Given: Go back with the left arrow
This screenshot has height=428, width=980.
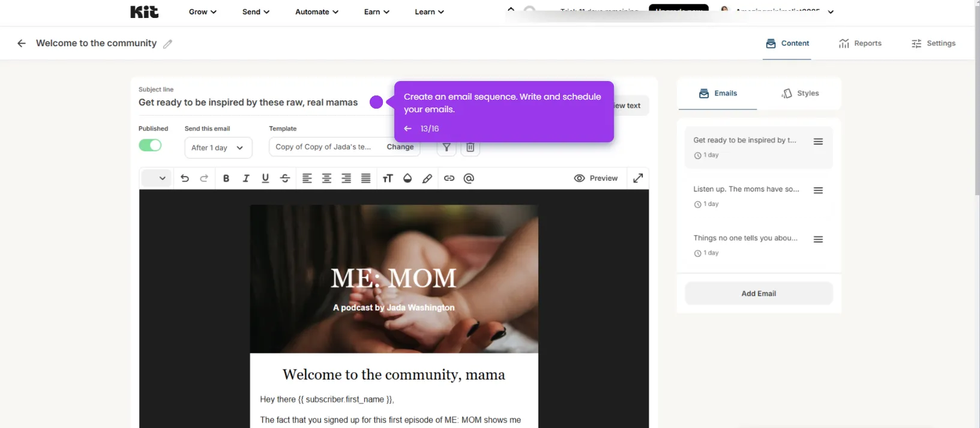Looking at the screenshot, I should [22, 43].
